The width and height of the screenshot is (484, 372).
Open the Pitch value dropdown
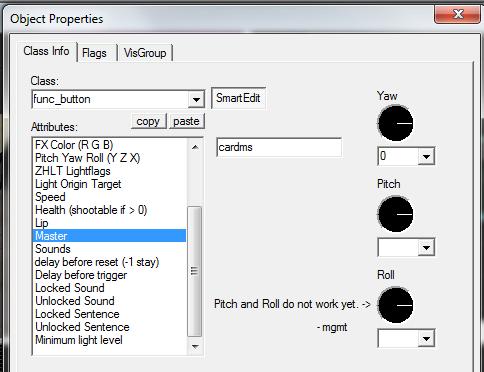tap(426, 247)
